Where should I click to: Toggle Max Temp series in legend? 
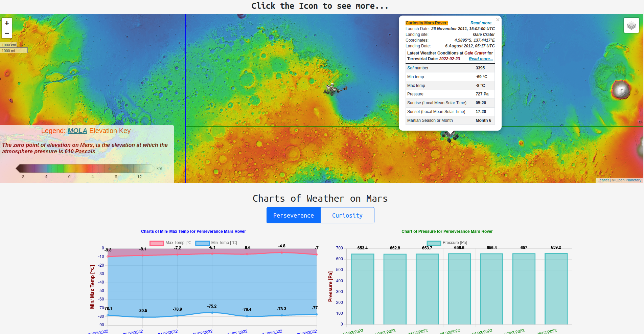[x=171, y=243]
